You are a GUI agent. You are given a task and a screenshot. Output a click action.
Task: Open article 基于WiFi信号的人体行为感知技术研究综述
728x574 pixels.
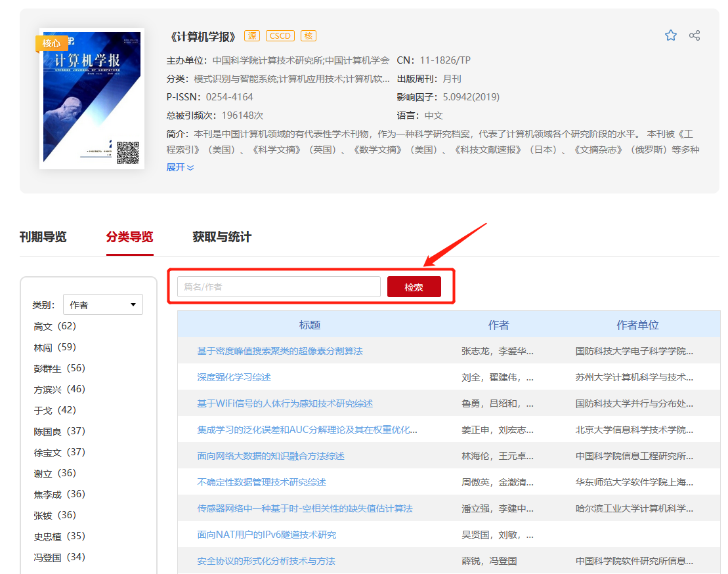(285, 403)
